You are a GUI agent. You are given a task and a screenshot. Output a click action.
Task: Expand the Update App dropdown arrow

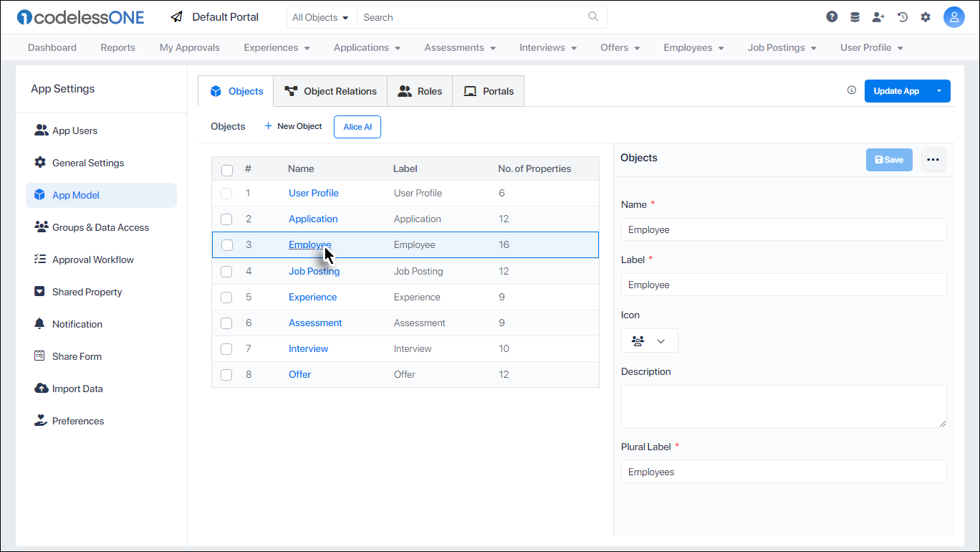(x=939, y=91)
